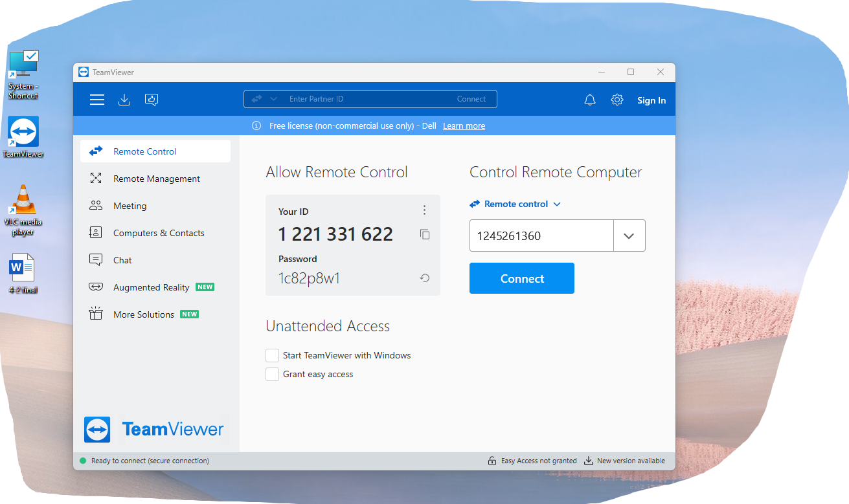Viewport: 849px width, 504px height.
Task: Click the Allow Remote Control heading
Action: tap(337, 172)
